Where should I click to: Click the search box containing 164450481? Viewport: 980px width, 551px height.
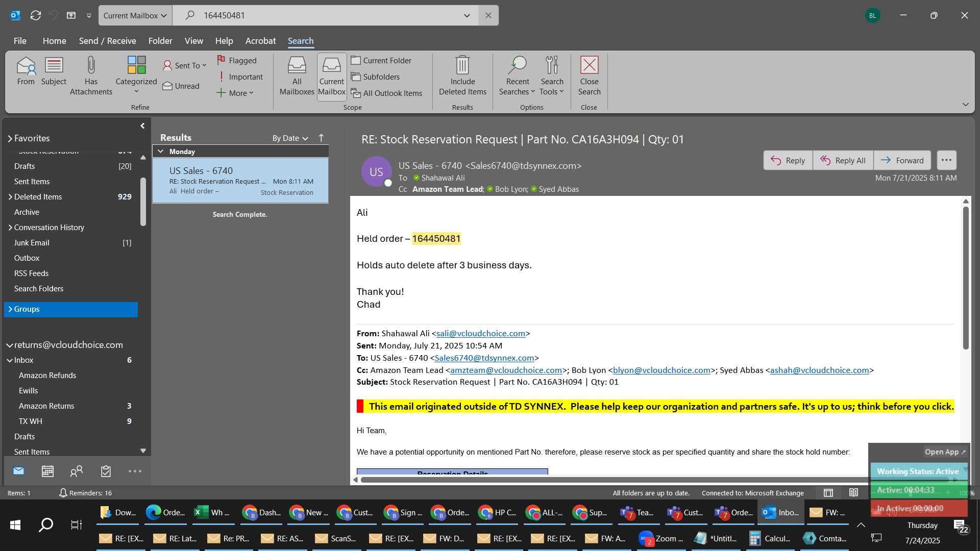tap(327, 15)
